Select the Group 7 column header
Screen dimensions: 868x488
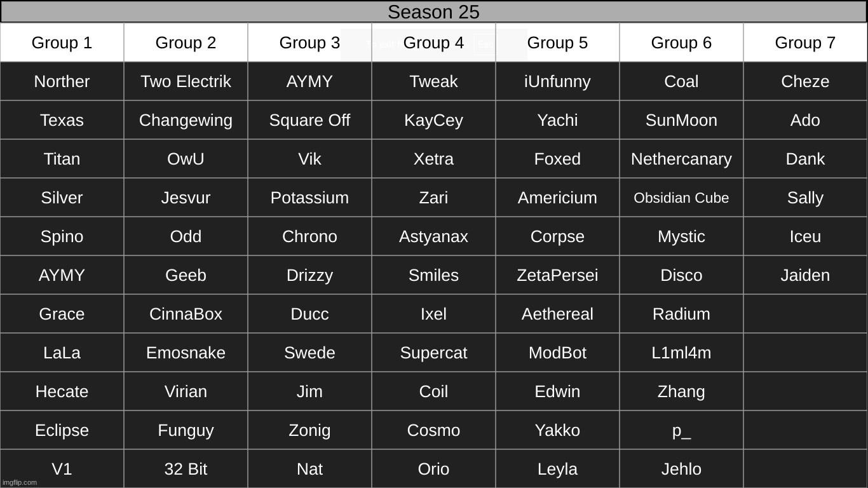point(805,43)
